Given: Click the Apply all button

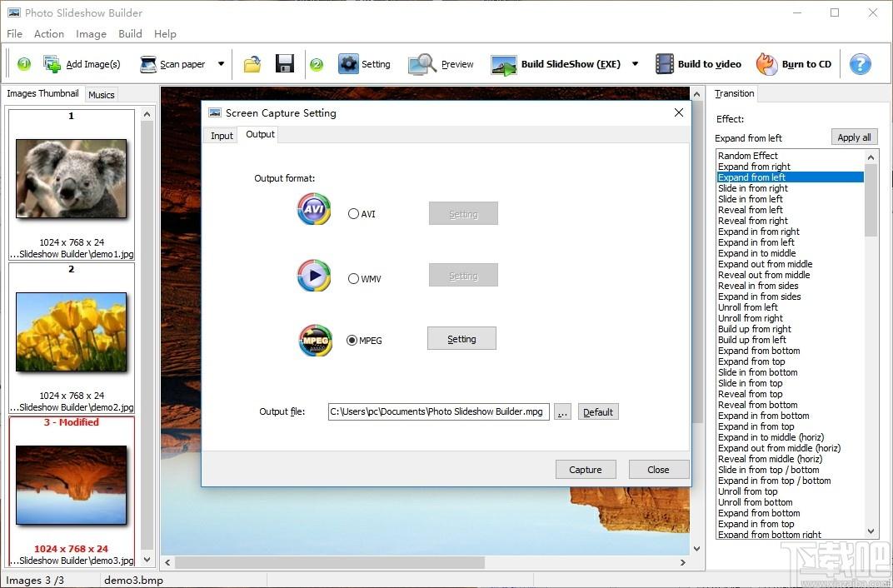Looking at the screenshot, I should click(x=855, y=137).
